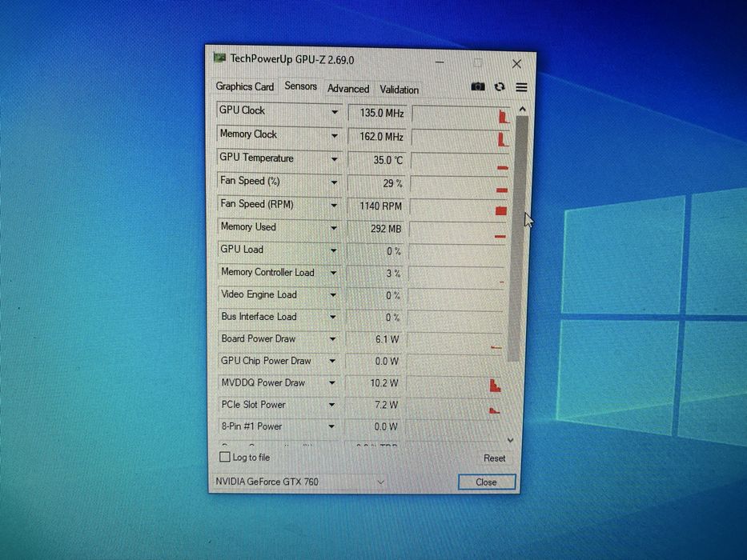Open the Memory Clock sensor dropdown
This screenshot has height=560, width=747.
click(x=335, y=136)
